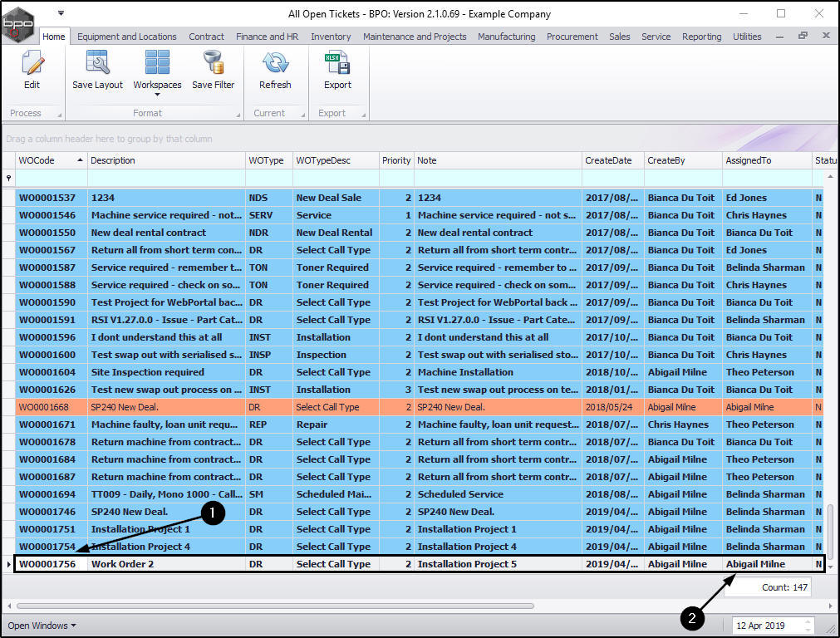Refresh the ticket list
Viewport: 840px width, 638px height.
(275, 64)
